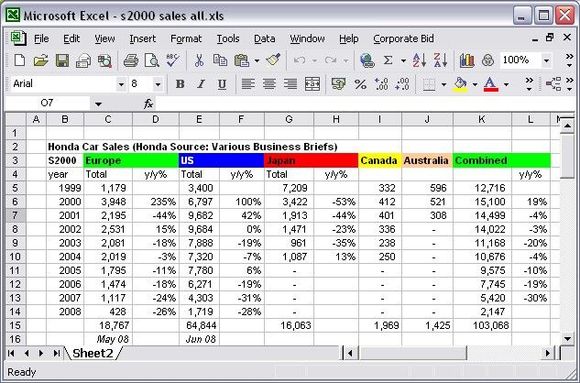The image size is (580, 383).
Task: Open the Insert menu
Action: click(x=142, y=38)
